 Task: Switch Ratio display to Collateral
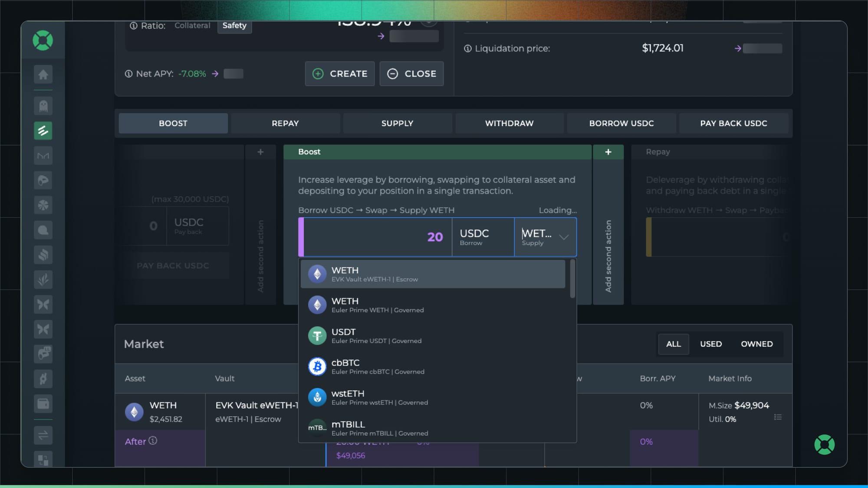coord(192,25)
